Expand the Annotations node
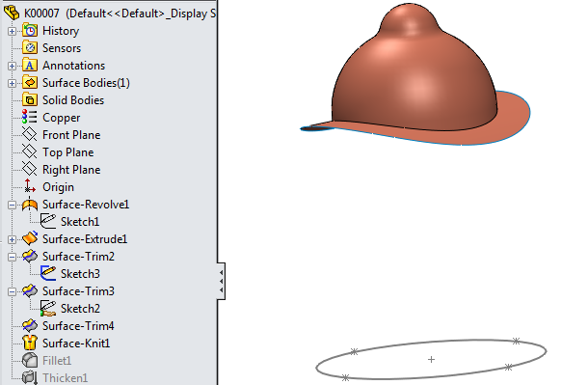This screenshot has width=588, height=385. tap(12, 66)
